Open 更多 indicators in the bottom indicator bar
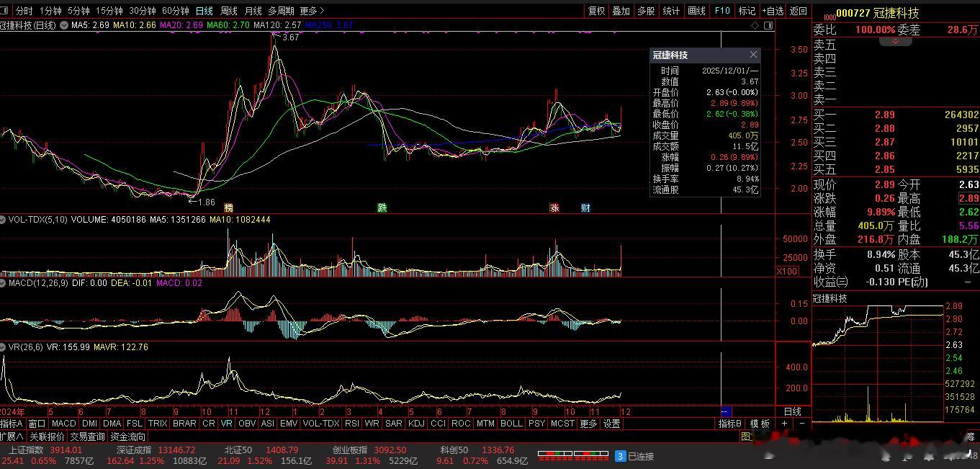The image size is (980, 469). (x=588, y=424)
